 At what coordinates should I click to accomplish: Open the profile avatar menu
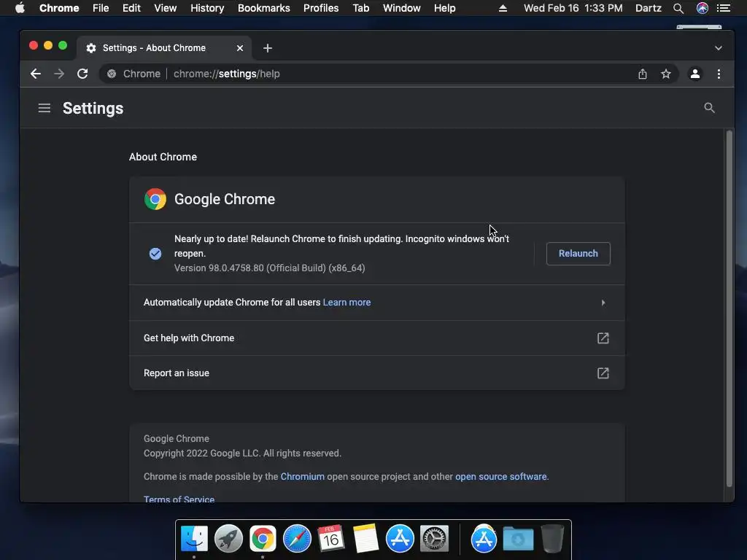point(695,74)
